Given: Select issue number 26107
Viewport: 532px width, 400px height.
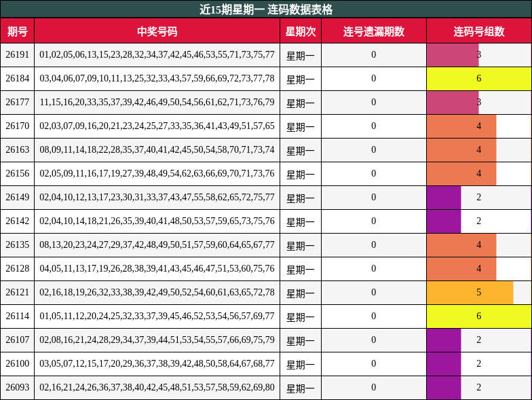Looking at the screenshot, I should click(x=18, y=340).
